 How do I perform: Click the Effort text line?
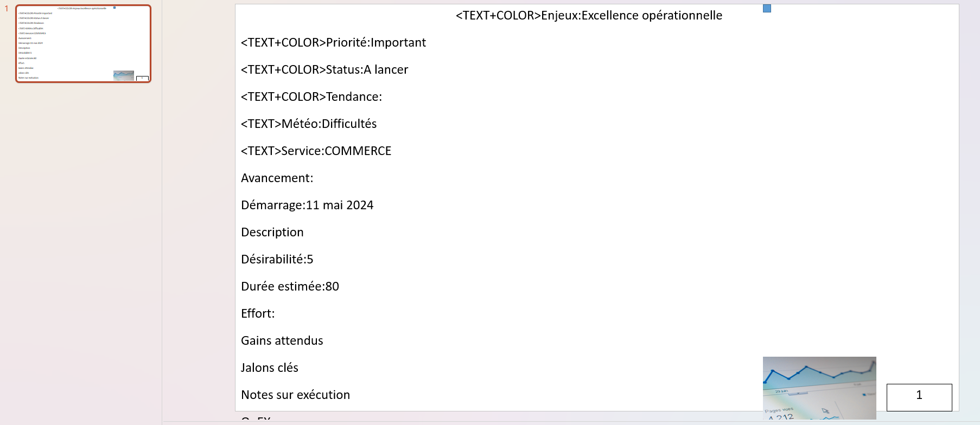[258, 314]
